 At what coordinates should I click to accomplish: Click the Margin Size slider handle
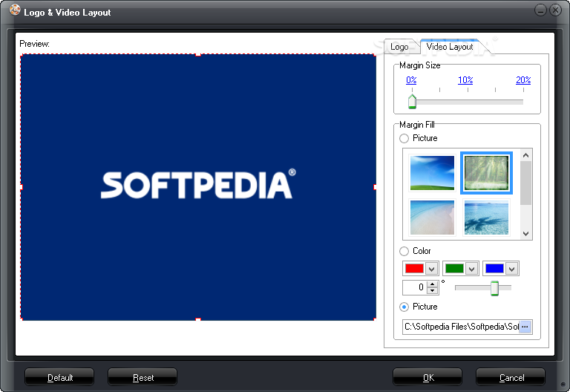click(412, 102)
